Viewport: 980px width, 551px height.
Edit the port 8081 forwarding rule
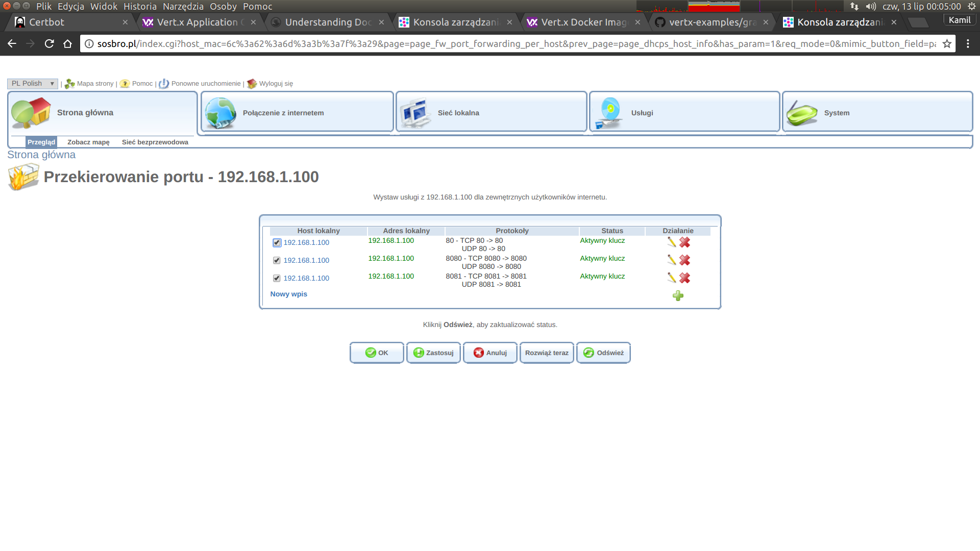[x=671, y=278]
